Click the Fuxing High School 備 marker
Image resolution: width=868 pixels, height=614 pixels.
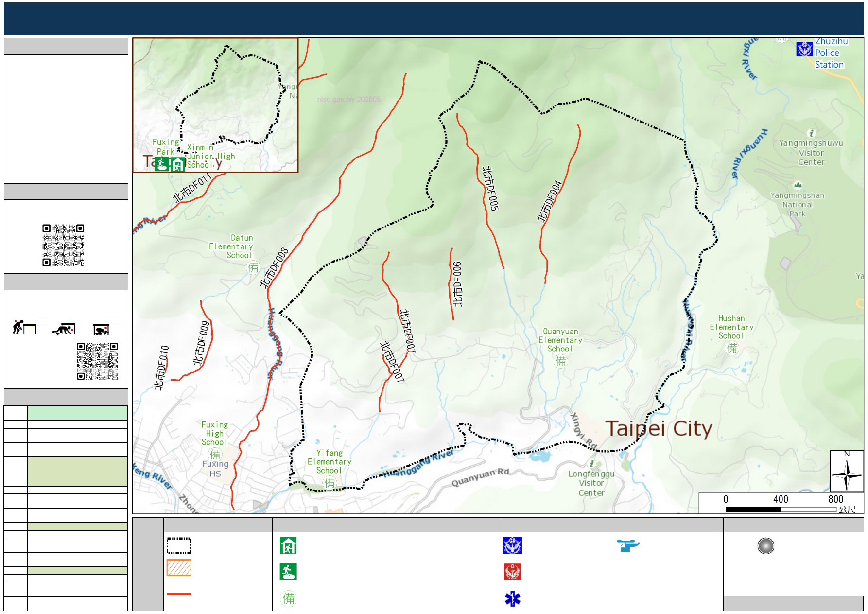point(215,454)
